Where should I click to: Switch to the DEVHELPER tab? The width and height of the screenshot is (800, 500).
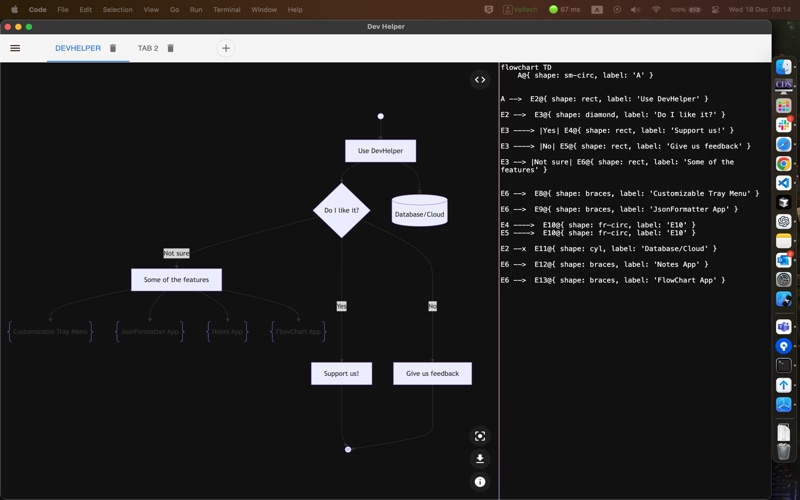[78, 48]
